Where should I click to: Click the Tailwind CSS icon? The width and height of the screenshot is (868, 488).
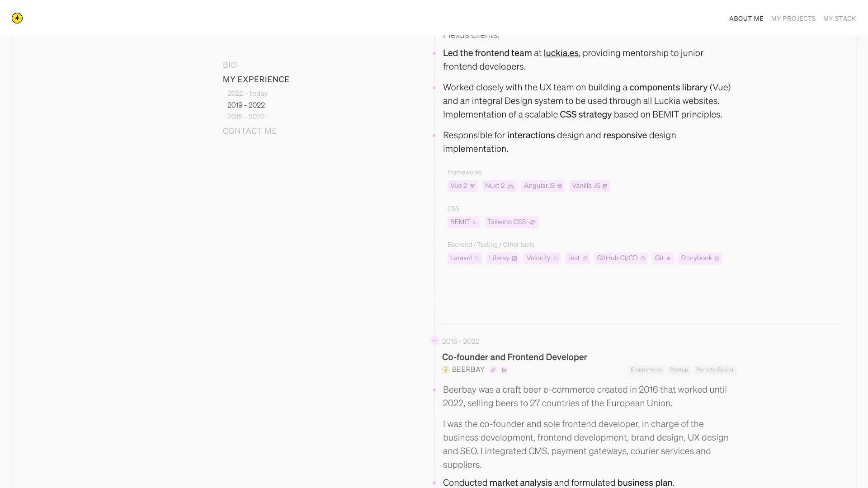(x=532, y=222)
